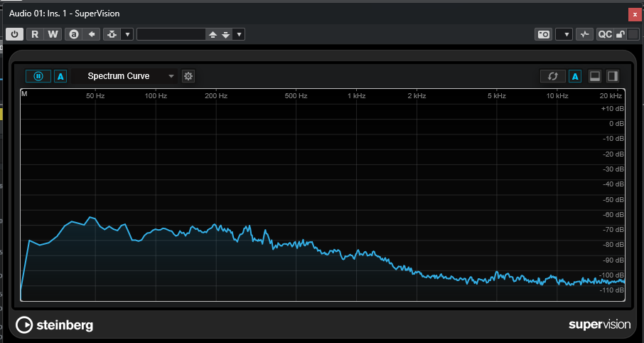
Task: Click the 50 Hz frequency label
Action: (x=95, y=96)
